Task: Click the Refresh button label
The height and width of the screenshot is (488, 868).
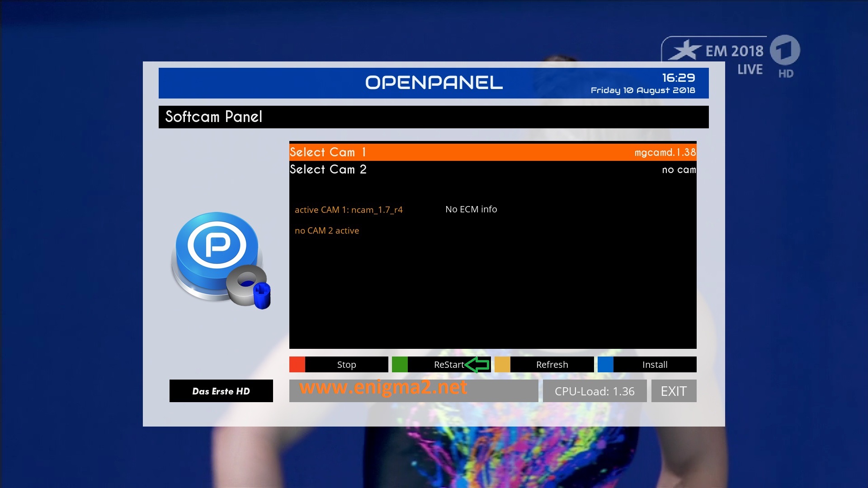Action: pos(552,365)
